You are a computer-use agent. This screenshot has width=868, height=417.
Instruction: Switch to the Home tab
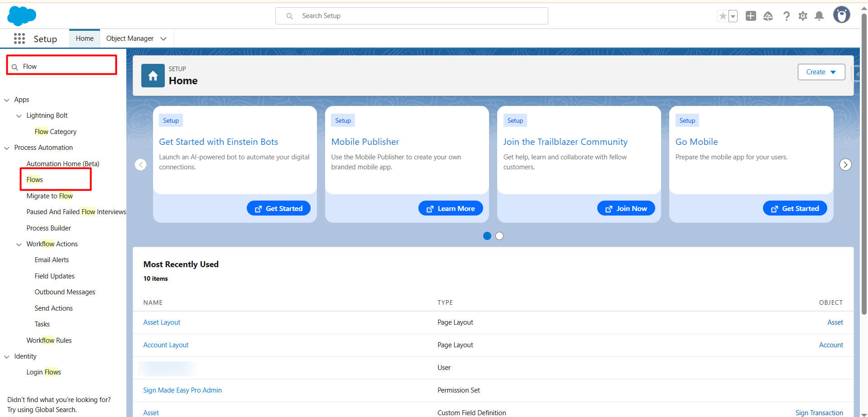85,38
